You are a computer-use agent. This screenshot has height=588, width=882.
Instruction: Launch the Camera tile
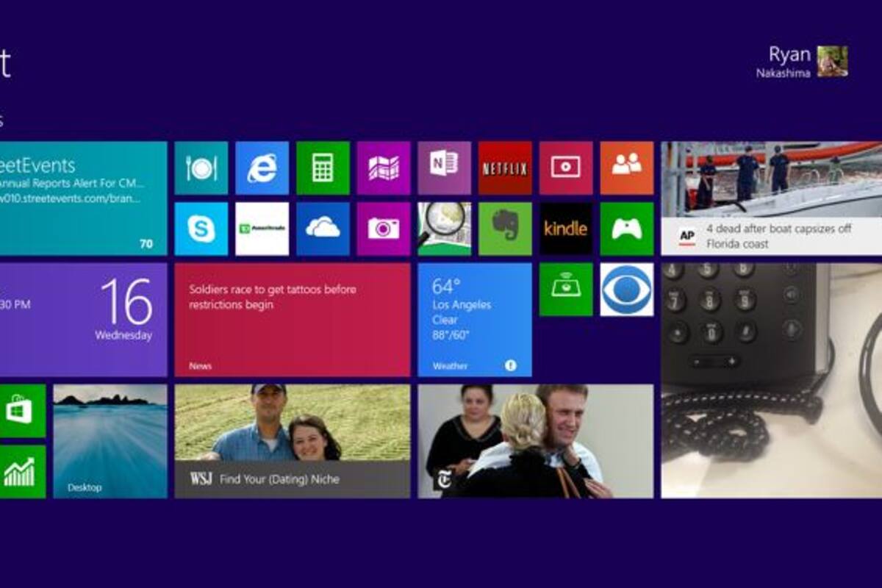coord(384,229)
